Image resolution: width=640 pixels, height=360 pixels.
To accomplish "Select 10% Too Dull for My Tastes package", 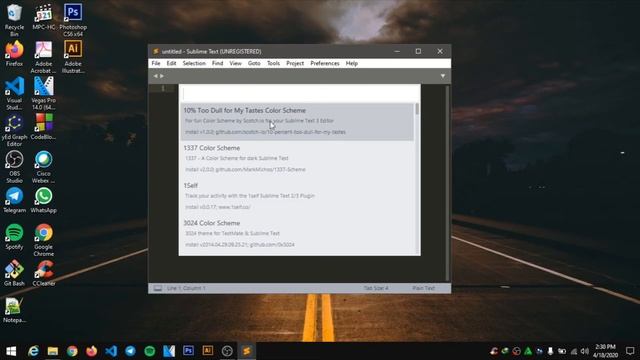I will 297,122.
